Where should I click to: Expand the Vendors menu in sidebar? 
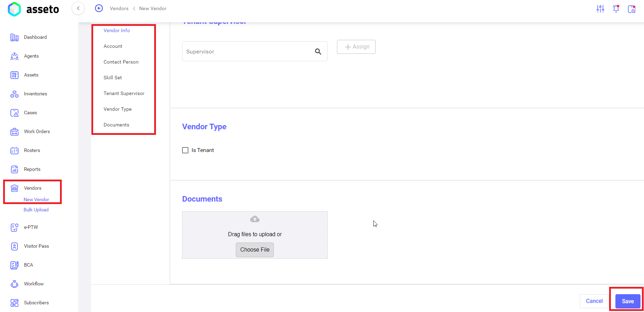coord(32,188)
